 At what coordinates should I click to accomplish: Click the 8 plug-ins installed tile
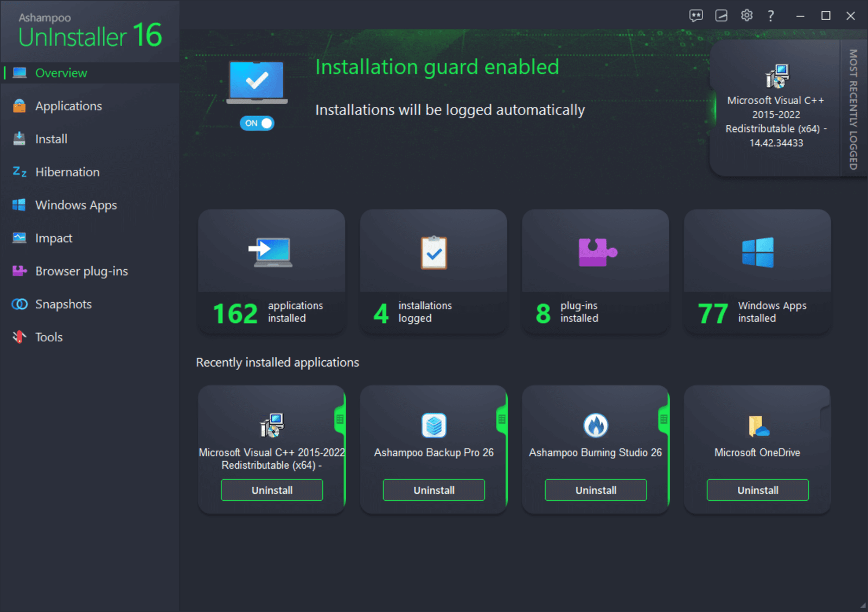tap(595, 271)
